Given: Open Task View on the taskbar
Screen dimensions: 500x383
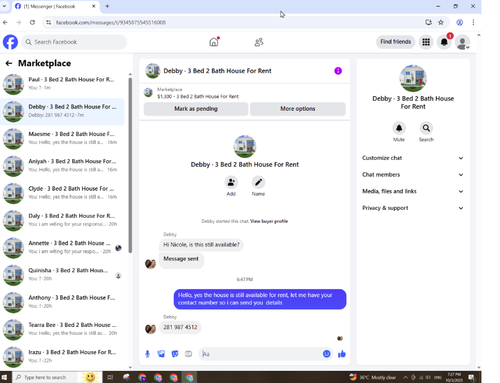Looking at the screenshot, I should (110, 377).
